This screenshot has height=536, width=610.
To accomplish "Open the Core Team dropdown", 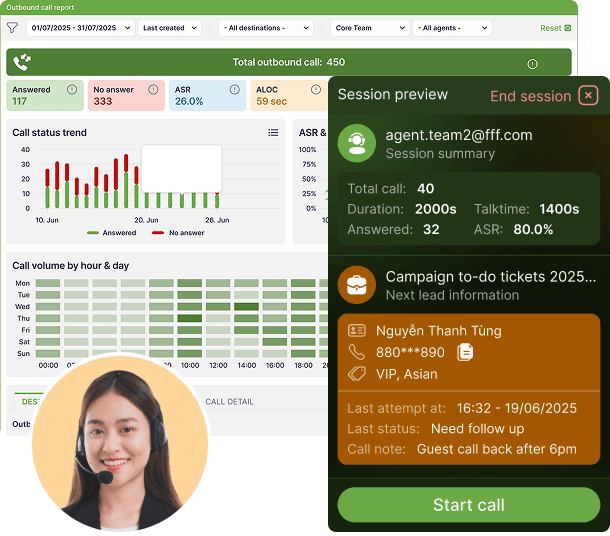I will (369, 28).
